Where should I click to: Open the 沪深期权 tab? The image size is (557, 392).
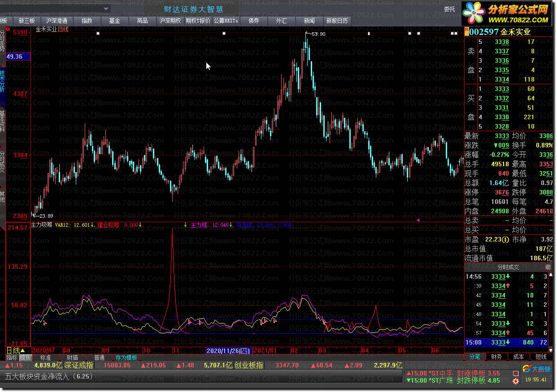click(170, 21)
